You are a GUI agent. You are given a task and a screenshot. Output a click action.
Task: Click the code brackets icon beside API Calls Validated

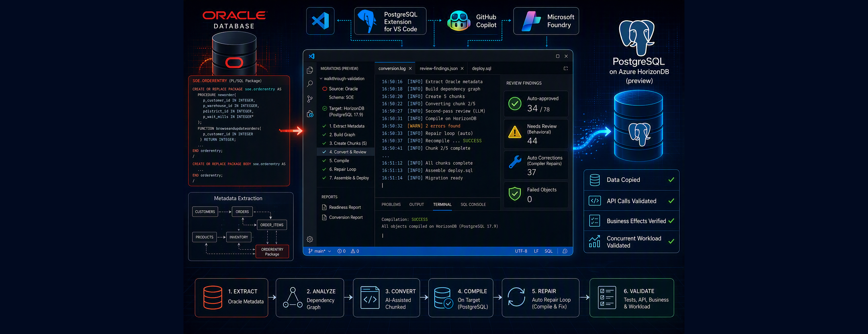click(595, 201)
